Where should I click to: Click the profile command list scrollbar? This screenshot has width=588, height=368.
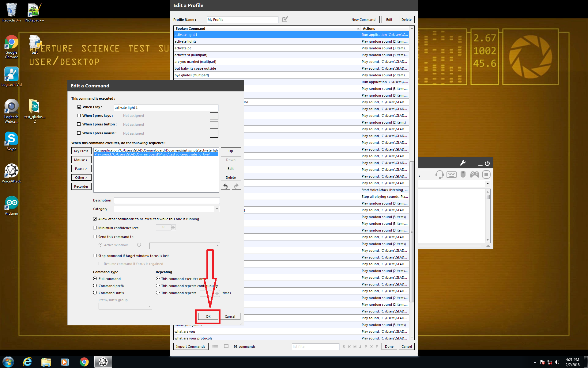412,232
